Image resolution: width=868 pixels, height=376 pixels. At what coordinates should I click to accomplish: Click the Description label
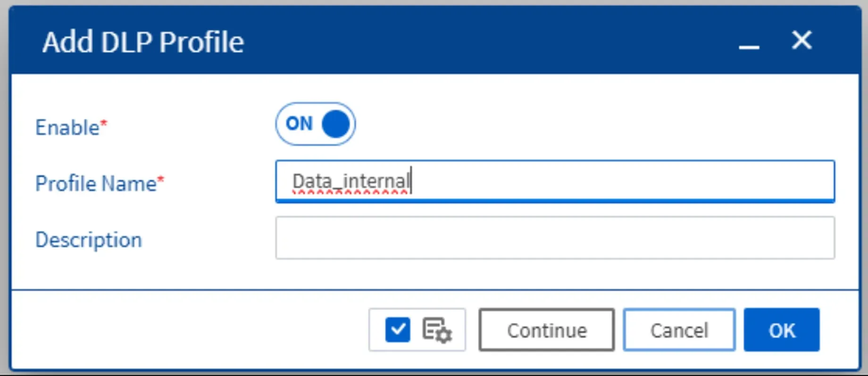[x=89, y=240]
